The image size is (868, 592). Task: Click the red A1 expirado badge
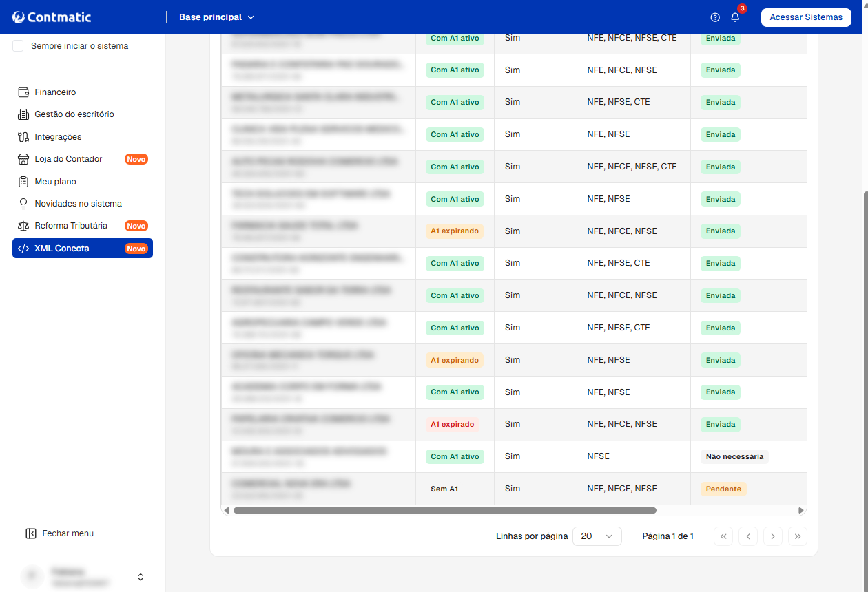pos(453,425)
